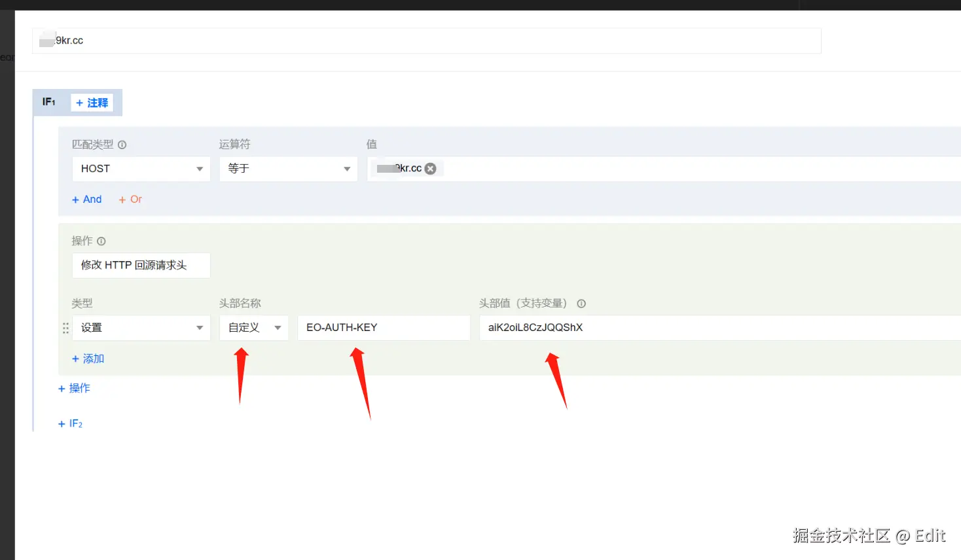Click the 修改 HTTP 回源请求头 action box
This screenshot has width=961, height=560.
point(141,265)
